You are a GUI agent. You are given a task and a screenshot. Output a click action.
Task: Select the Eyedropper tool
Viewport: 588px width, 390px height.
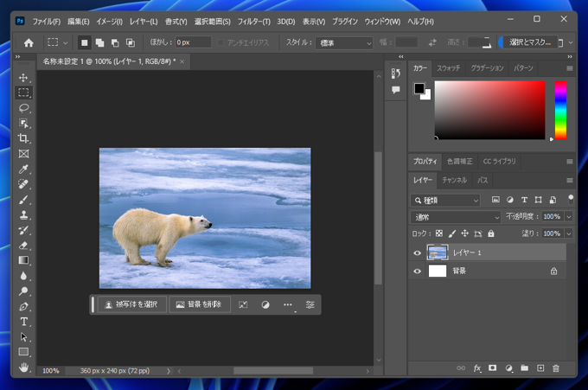click(24, 169)
